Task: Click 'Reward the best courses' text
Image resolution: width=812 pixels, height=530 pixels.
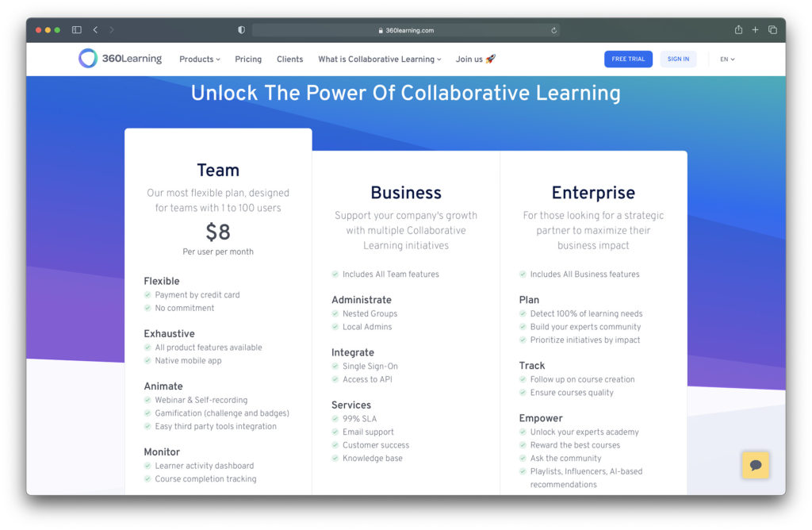Action: click(x=575, y=445)
